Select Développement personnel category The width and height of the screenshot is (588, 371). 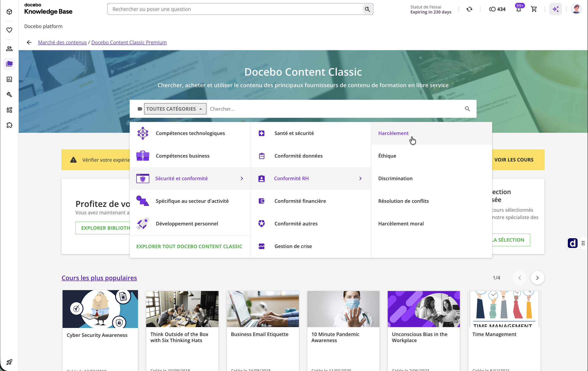click(190, 224)
